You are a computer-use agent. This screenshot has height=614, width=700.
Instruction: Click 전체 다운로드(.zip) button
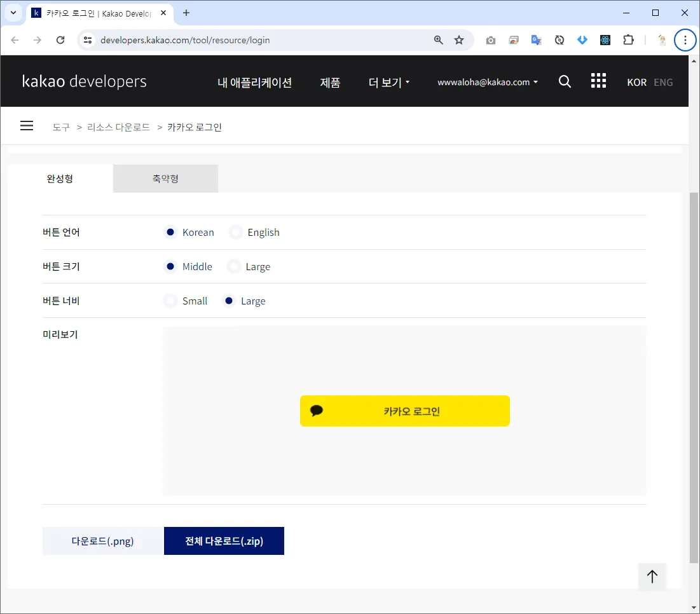pyautogui.click(x=224, y=542)
